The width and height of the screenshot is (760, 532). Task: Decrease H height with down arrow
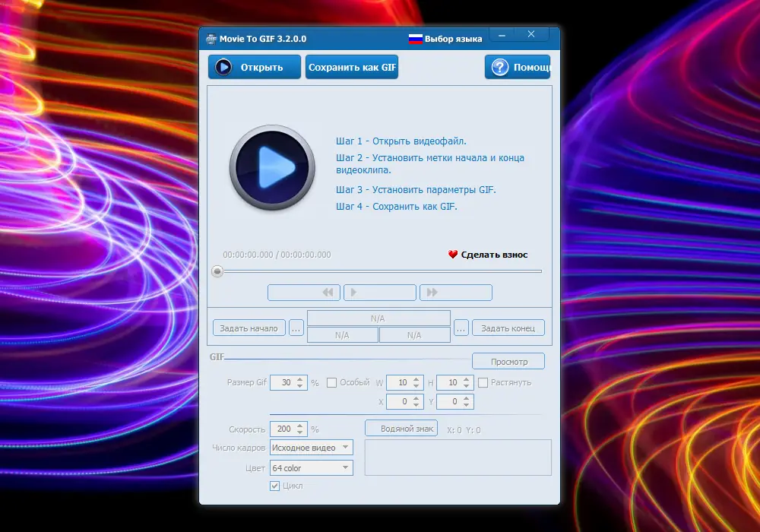(467, 385)
